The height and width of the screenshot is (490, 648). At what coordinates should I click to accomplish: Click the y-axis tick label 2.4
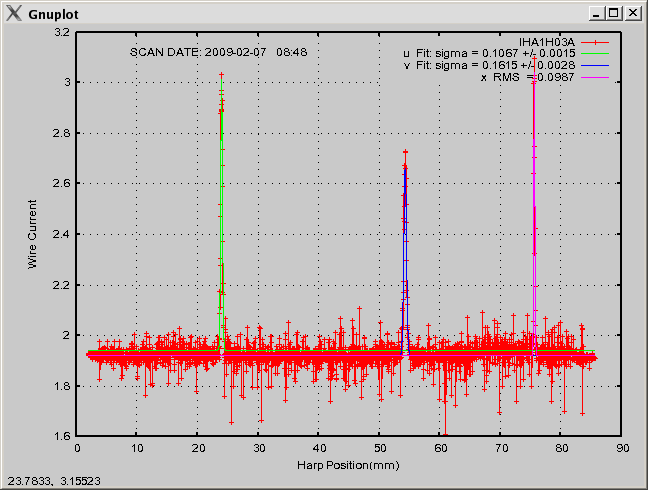[62, 234]
